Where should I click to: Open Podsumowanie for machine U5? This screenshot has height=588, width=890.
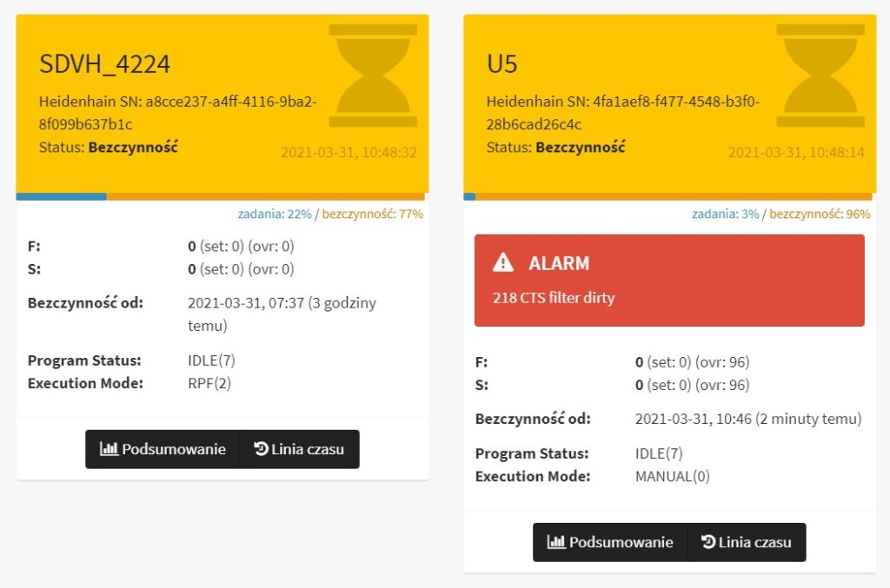(610, 542)
